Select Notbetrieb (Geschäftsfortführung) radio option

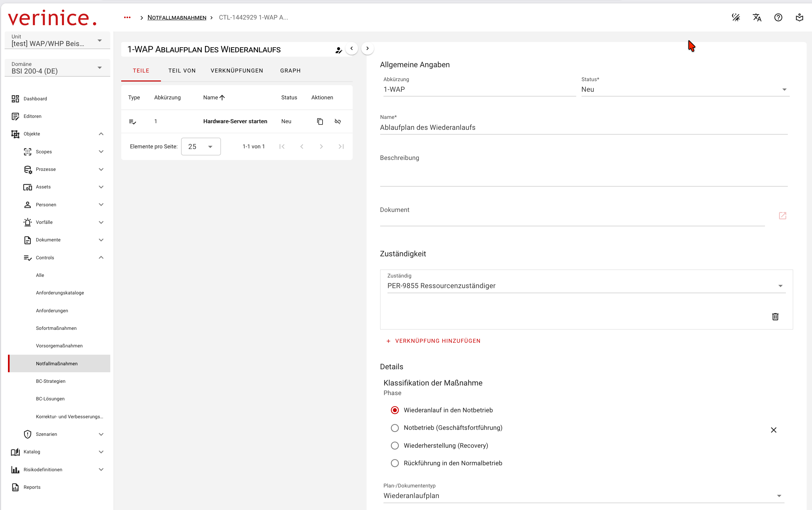[x=394, y=428]
